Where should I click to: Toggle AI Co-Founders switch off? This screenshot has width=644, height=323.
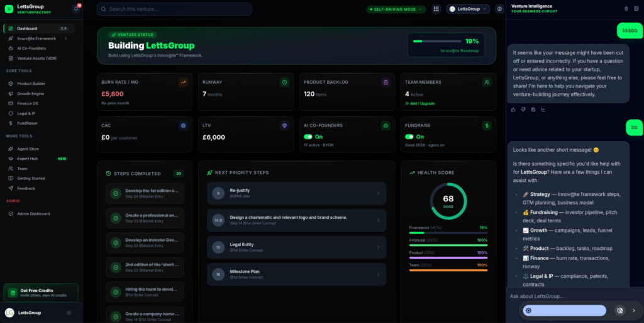pos(308,137)
